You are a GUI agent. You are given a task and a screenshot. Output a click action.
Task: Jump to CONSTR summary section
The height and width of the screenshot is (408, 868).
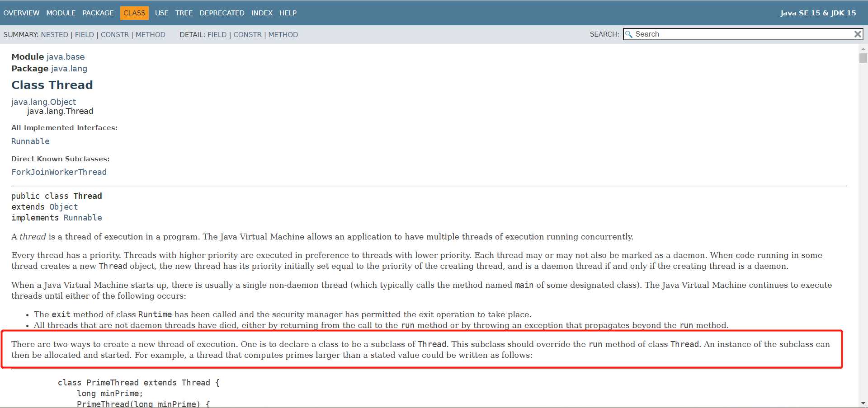point(115,35)
